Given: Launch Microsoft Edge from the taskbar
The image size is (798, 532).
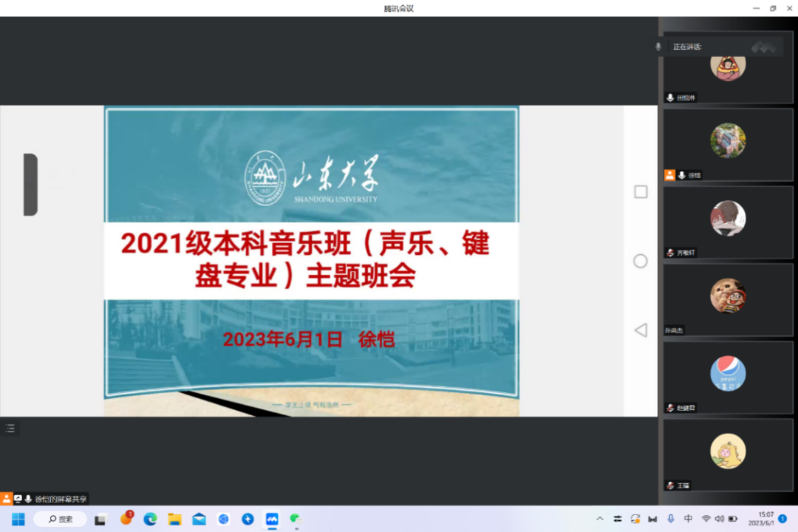Looking at the screenshot, I should click(x=150, y=519).
